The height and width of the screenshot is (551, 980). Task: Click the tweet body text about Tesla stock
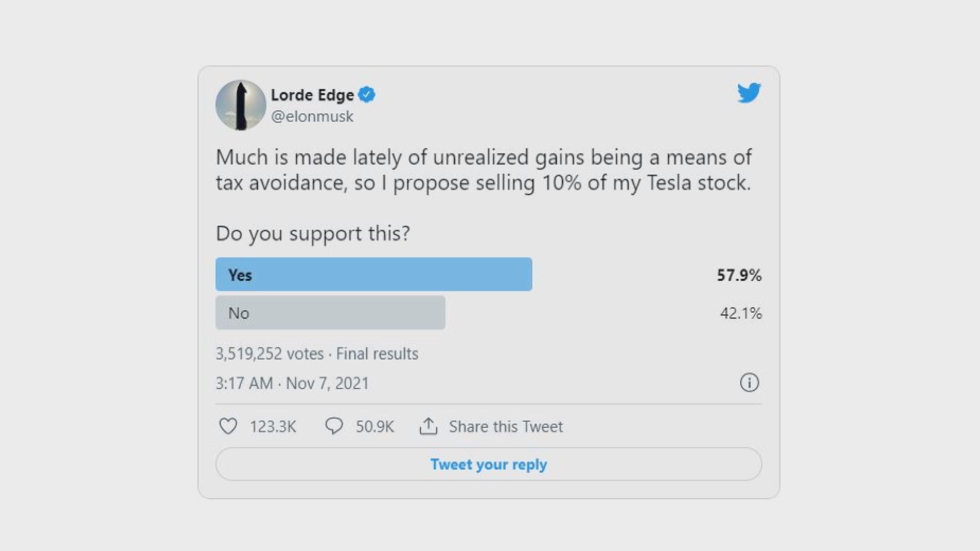pos(483,170)
